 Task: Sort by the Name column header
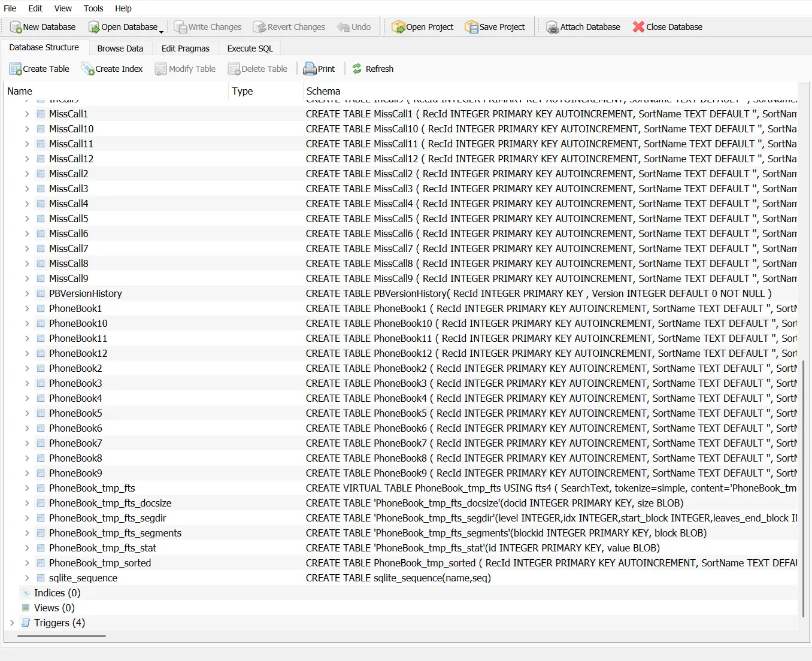tap(117, 91)
